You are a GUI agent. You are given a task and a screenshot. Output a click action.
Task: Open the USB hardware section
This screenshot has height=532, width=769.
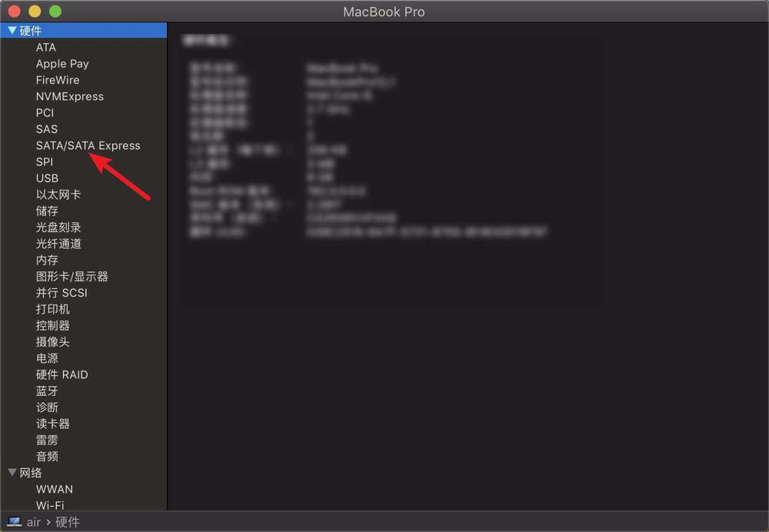[x=45, y=178]
